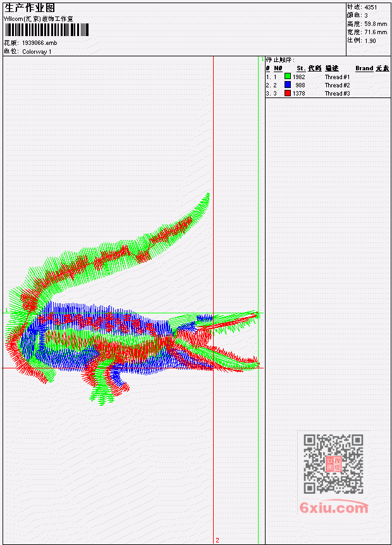Select the title '生产作业图'

30,8
